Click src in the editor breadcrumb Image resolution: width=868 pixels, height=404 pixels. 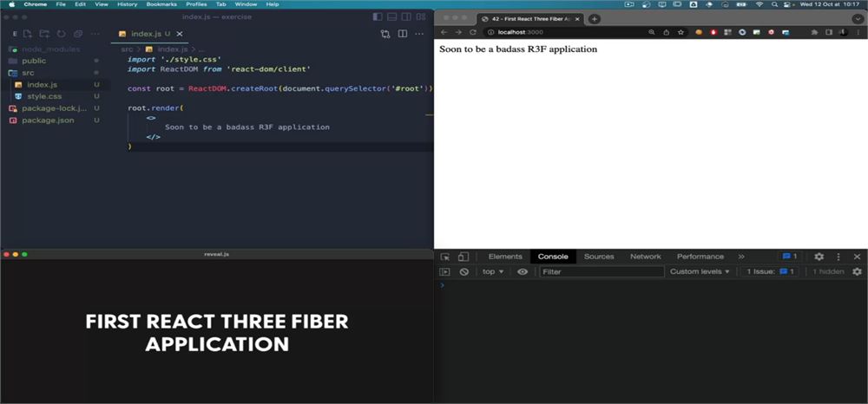click(x=127, y=49)
